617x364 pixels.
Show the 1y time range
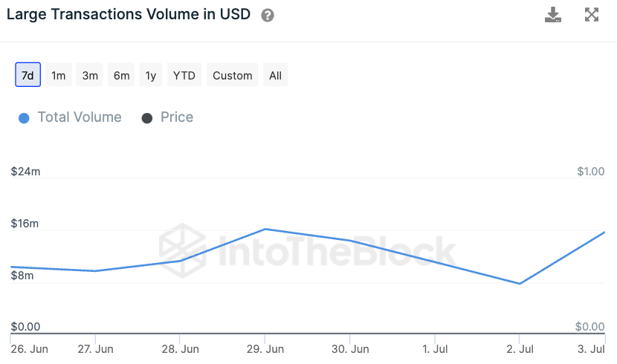point(151,75)
